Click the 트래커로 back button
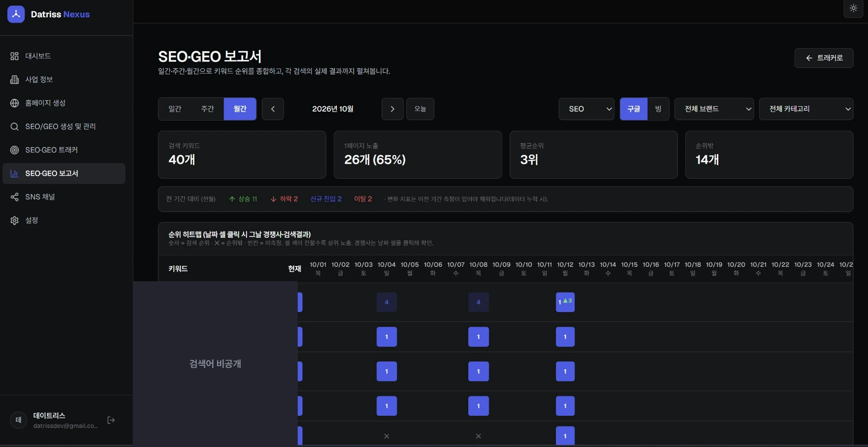868x447 pixels. pyautogui.click(x=824, y=58)
